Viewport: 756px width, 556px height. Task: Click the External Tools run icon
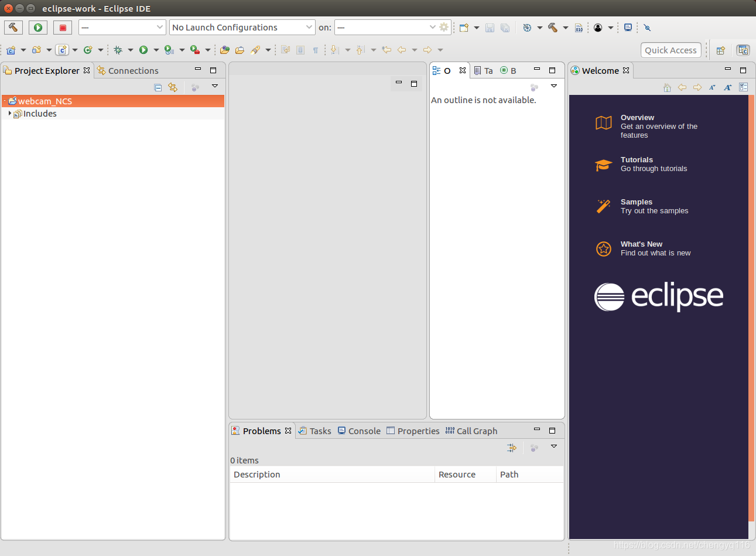[195, 50]
